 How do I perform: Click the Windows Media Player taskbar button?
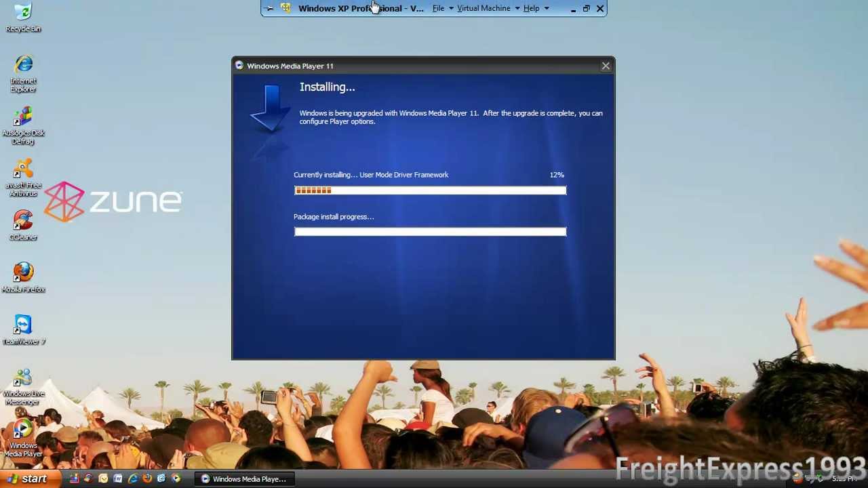coord(243,479)
